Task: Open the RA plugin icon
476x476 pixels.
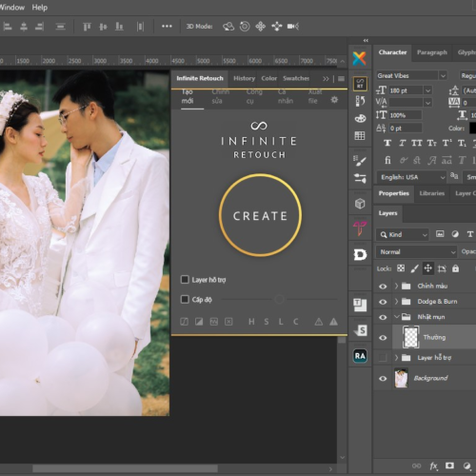Action: [x=360, y=356]
